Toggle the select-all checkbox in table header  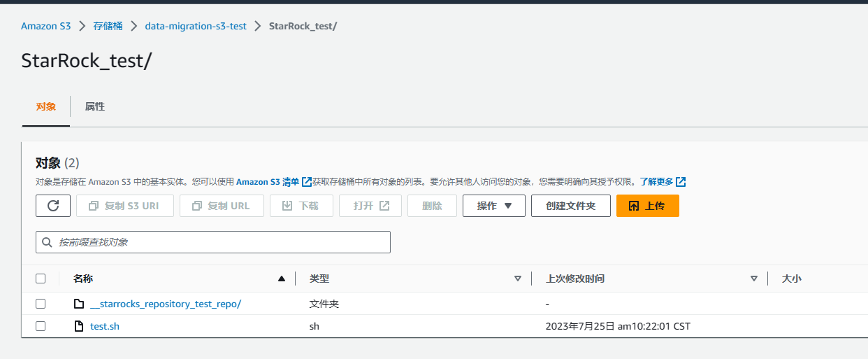41,279
